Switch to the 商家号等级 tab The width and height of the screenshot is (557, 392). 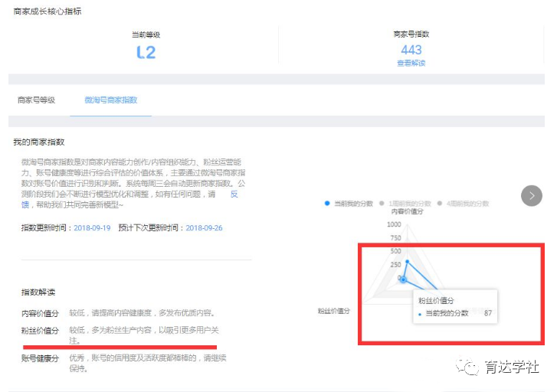[36, 100]
